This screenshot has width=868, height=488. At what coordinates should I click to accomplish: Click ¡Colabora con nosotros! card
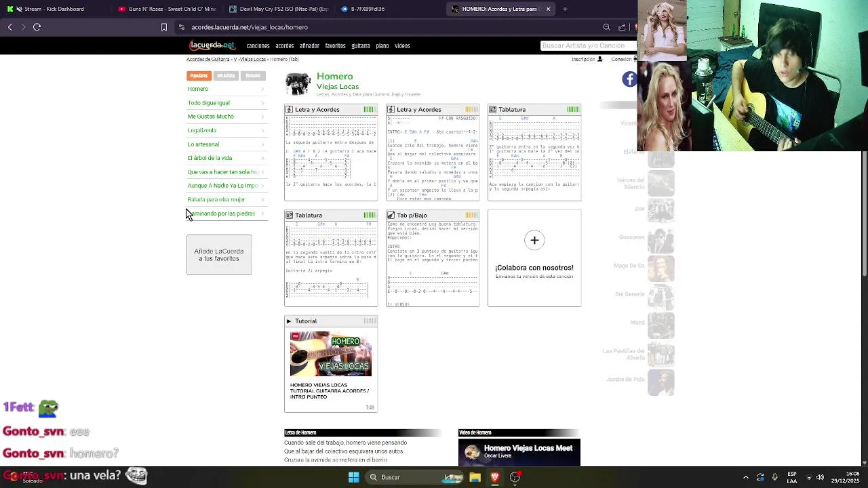coord(534,258)
